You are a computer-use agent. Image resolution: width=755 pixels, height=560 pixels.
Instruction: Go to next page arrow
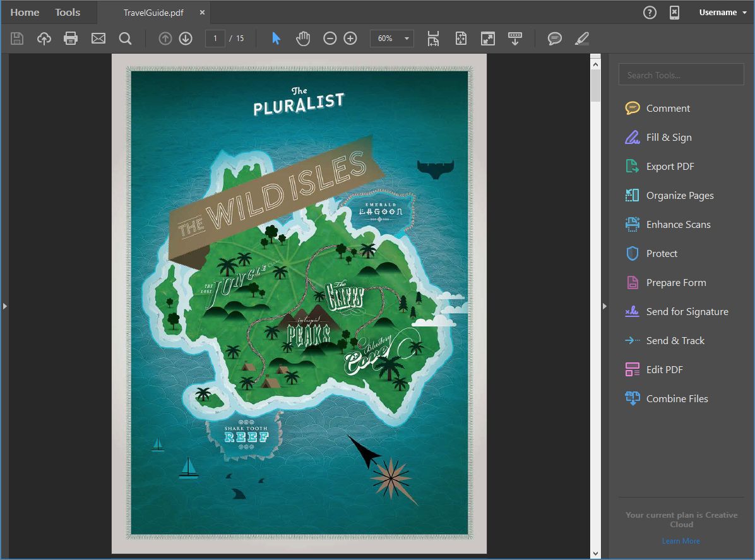click(186, 39)
